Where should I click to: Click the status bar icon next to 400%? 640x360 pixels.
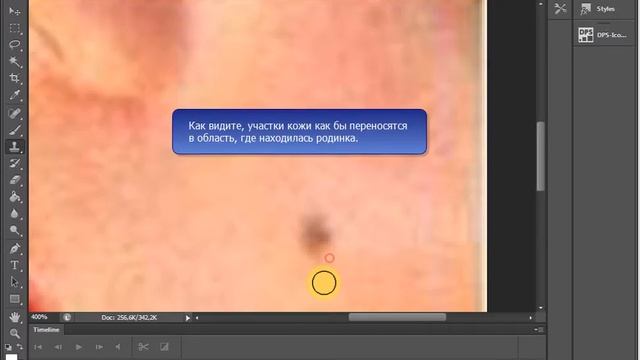click(x=67, y=317)
